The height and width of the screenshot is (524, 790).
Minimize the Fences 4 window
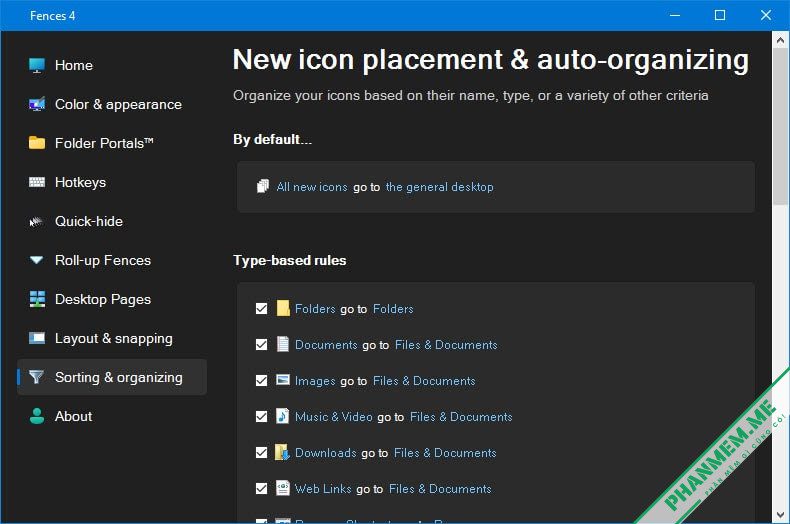point(675,15)
